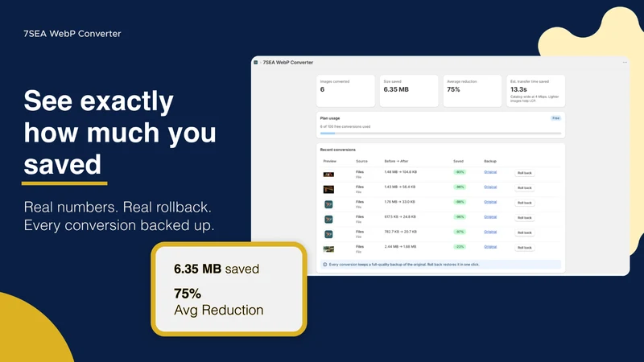Click the -96% badge in the 617.5 KB row
This screenshot has height=362, width=644.
click(460, 216)
